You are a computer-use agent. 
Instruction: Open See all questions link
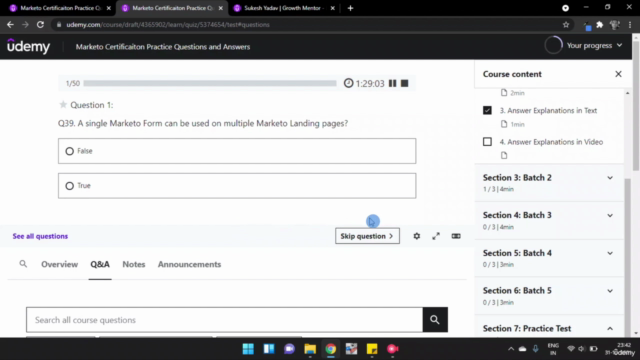40,236
